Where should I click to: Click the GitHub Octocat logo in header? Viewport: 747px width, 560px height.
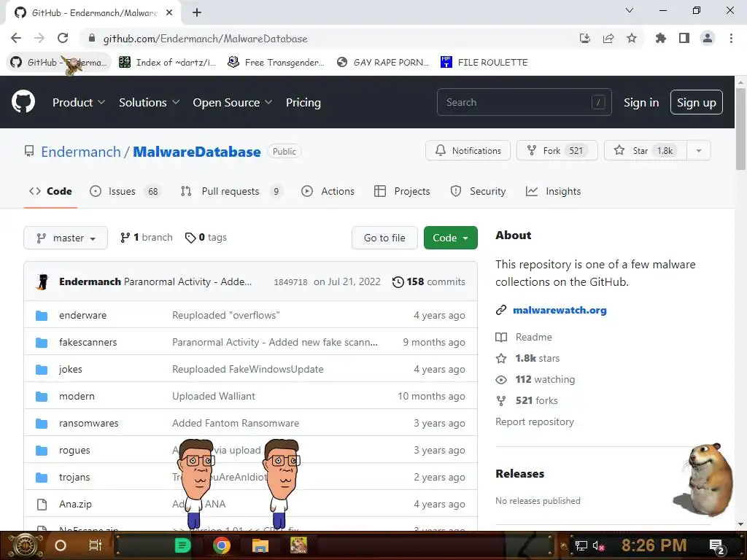(23, 101)
